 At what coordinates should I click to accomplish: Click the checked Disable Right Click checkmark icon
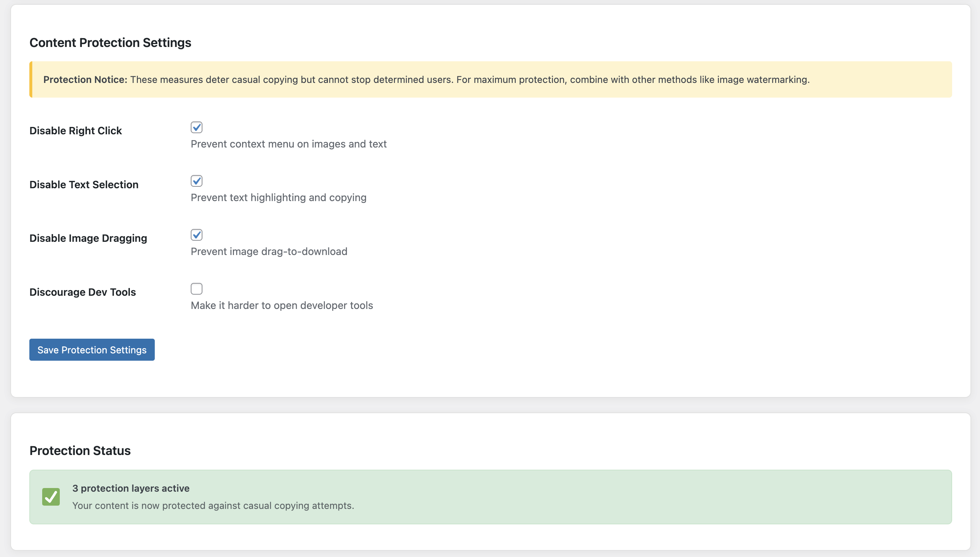click(197, 127)
